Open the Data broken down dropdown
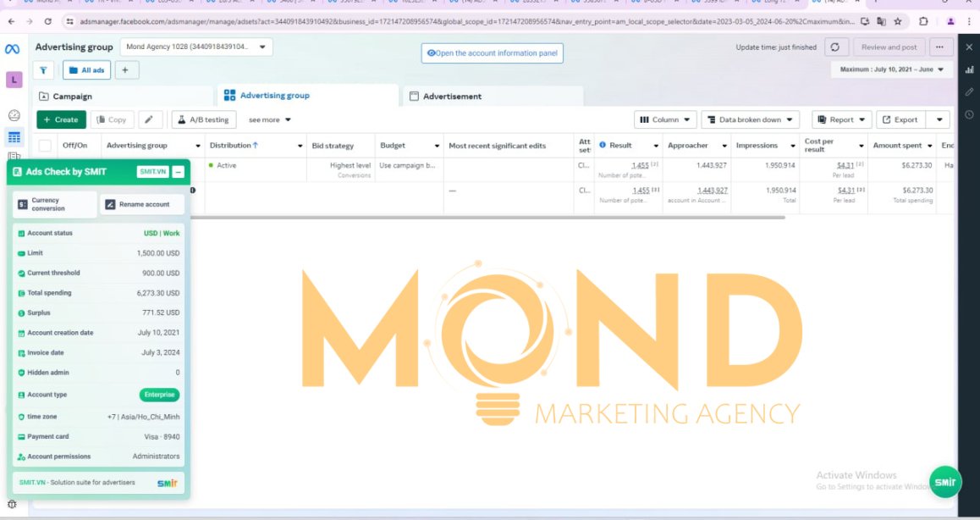 click(x=750, y=119)
